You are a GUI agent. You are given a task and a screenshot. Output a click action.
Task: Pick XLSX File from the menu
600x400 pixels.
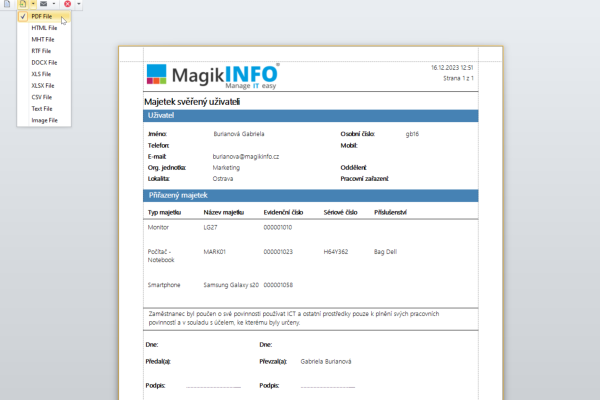point(44,85)
